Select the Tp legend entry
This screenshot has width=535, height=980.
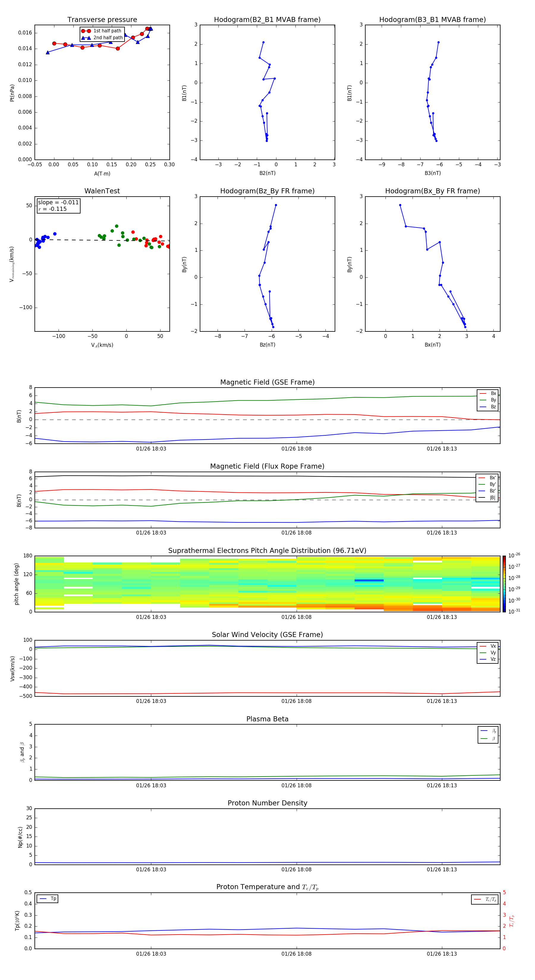(x=48, y=899)
